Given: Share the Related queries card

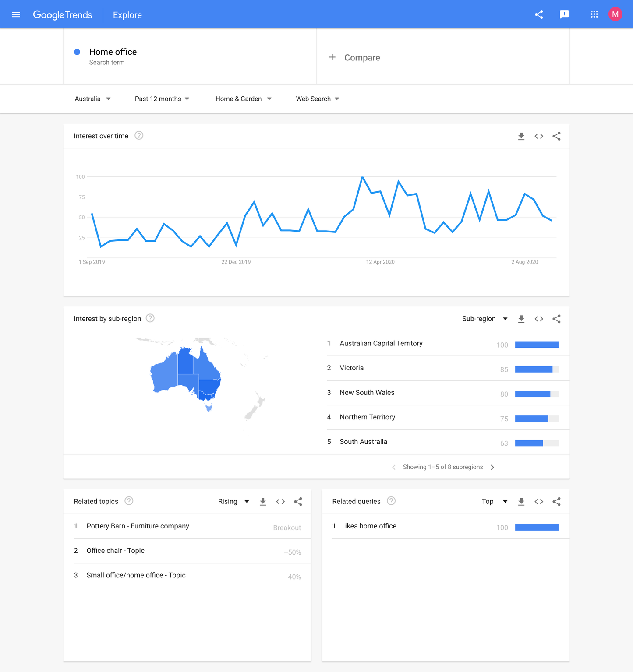Looking at the screenshot, I should 556,501.
